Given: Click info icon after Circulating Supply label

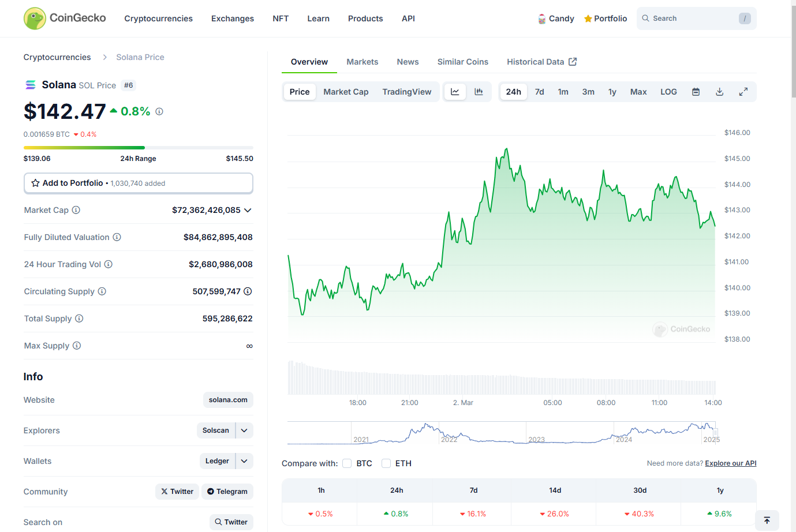Looking at the screenshot, I should click(102, 291).
